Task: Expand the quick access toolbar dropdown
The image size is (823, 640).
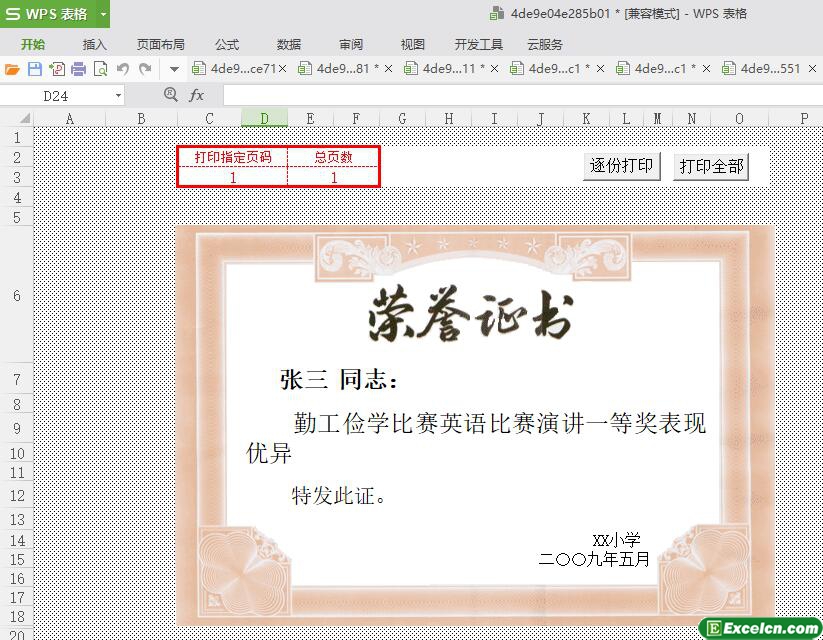Action: click(x=174, y=69)
